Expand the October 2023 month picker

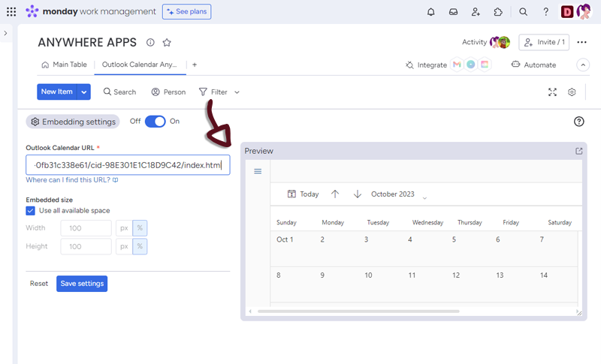coord(424,197)
